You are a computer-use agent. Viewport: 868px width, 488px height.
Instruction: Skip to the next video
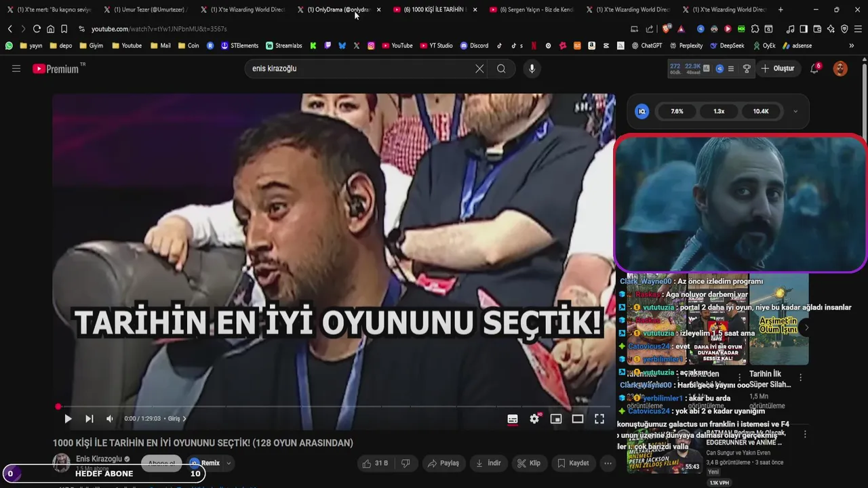click(89, 419)
